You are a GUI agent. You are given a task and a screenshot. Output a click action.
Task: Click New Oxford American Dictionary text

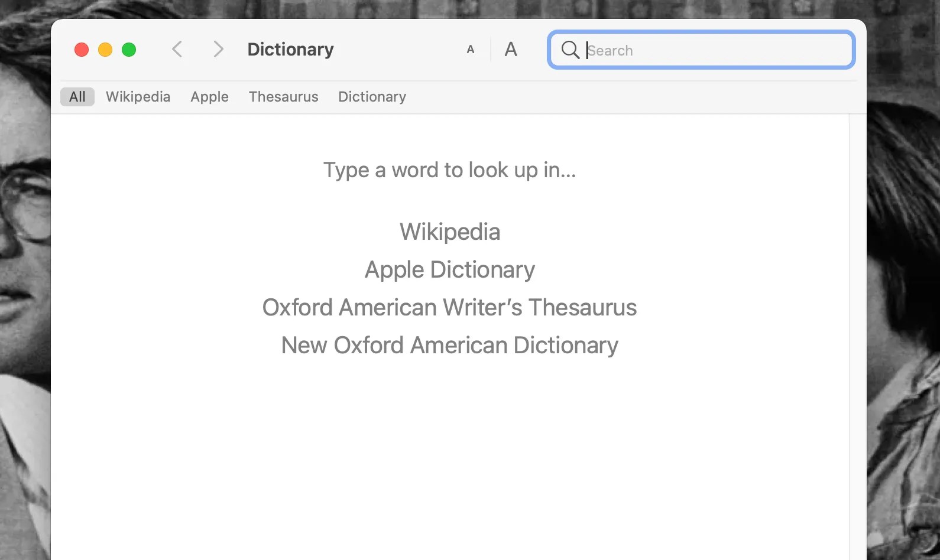[450, 345]
